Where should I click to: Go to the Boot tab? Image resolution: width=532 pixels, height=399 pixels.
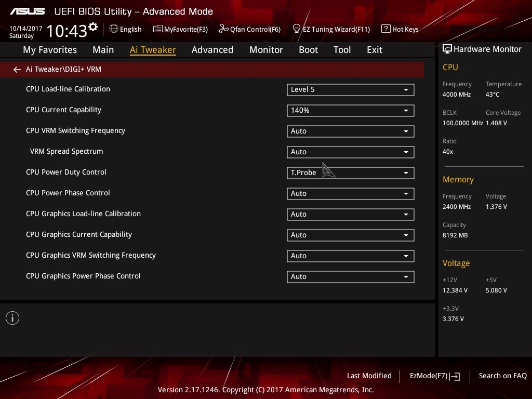(308, 50)
